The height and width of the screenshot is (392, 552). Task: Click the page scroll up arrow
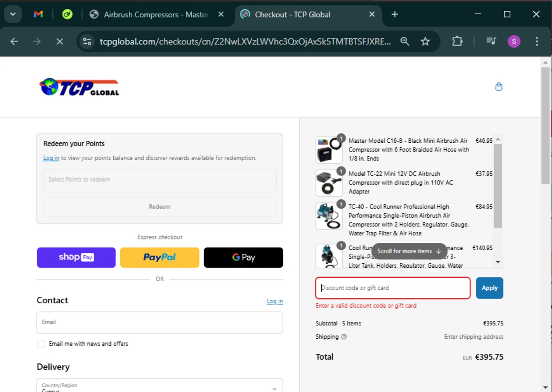click(545, 62)
